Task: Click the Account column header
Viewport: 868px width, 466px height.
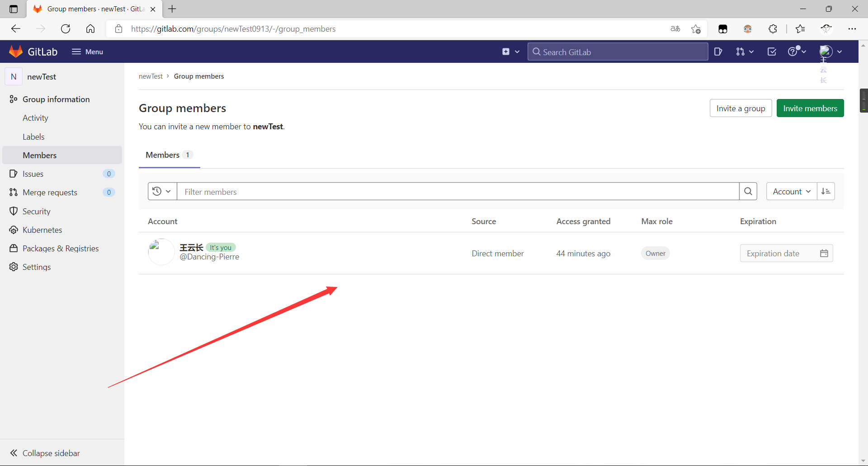Action: pyautogui.click(x=163, y=221)
